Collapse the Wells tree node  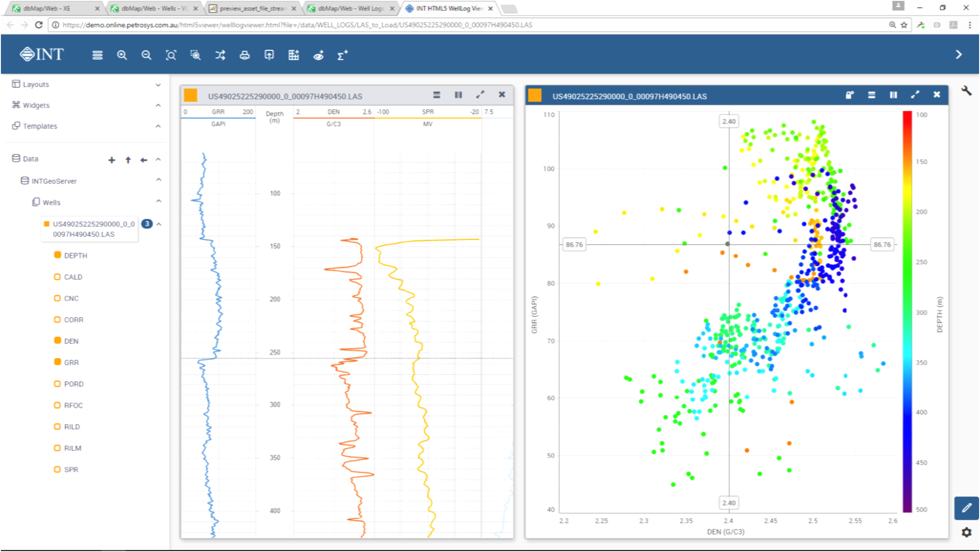pos(159,201)
